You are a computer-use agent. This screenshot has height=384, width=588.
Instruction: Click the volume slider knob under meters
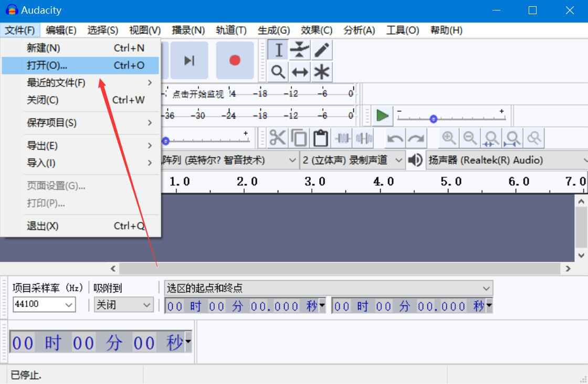[x=165, y=141]
